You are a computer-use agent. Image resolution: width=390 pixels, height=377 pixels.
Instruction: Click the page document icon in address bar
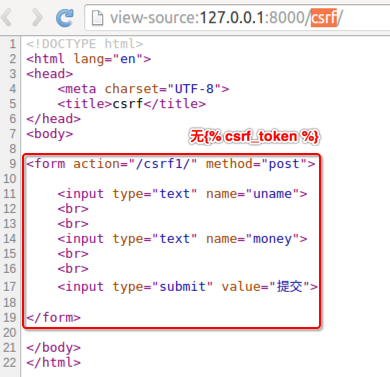[x=97, y=18]
